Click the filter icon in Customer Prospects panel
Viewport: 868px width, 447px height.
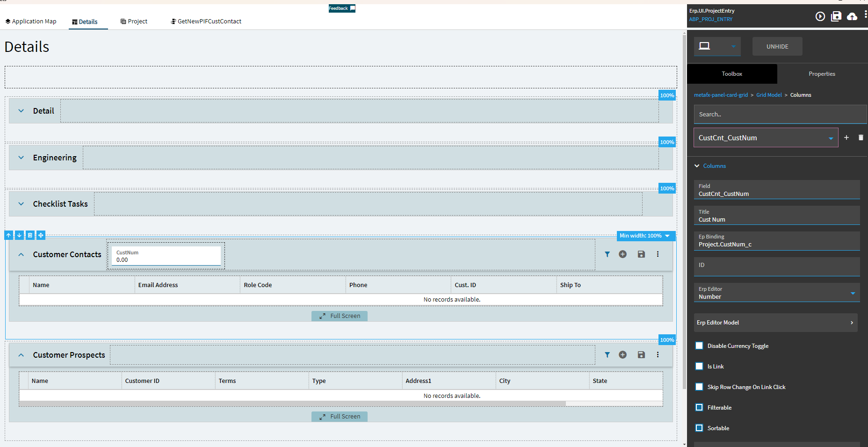click(607, 355)
